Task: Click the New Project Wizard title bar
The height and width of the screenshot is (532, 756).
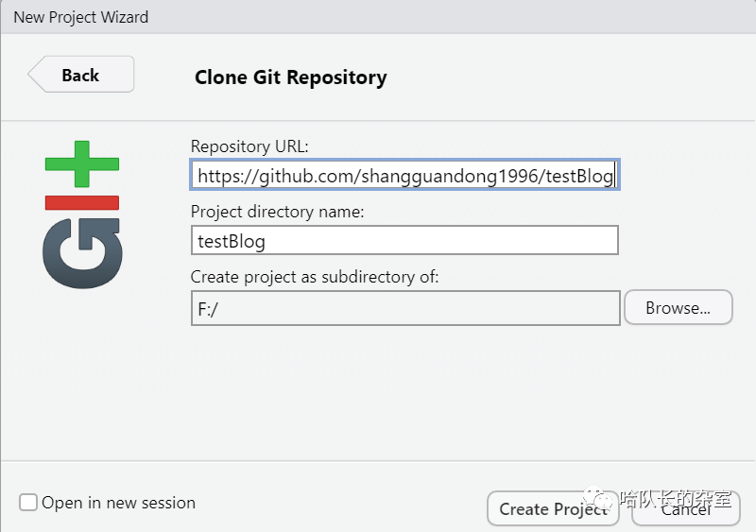Action: pyautogui.click(x=378, y=17)
